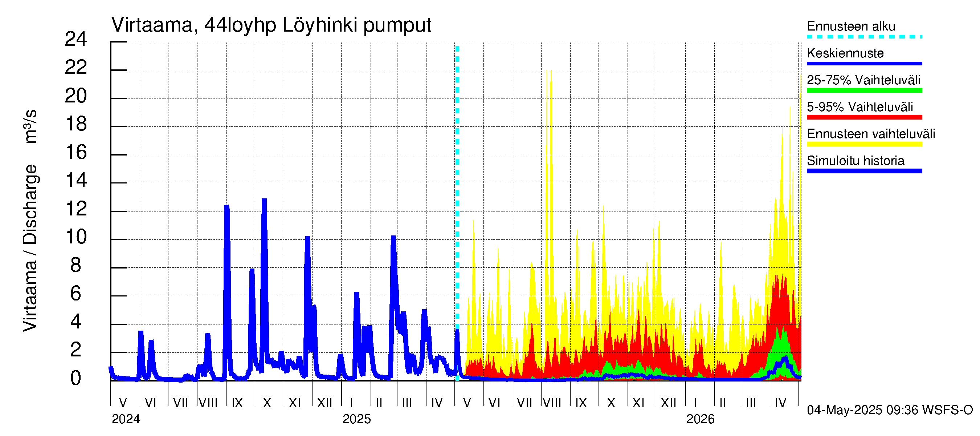
Task: Click the cyan dashed legend line sample
Action: pos(864,37)
